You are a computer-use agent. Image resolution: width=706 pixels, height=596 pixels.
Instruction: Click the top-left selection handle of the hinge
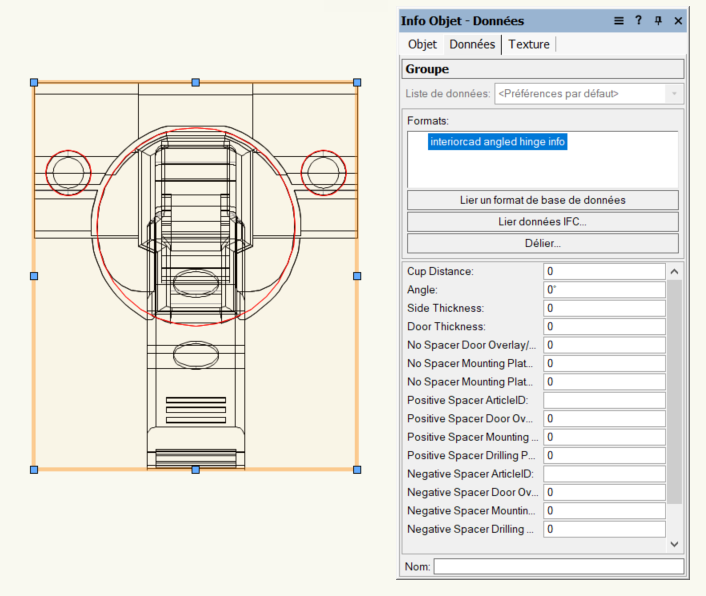(34, 82)
